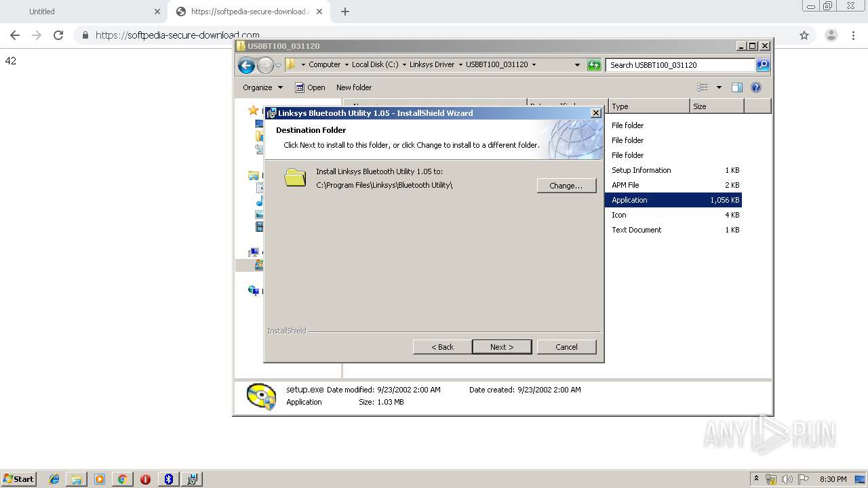This screenshot has width=868, height=488.
Task: Click the Explorer search magnifier icon
Action: (763, 65)
